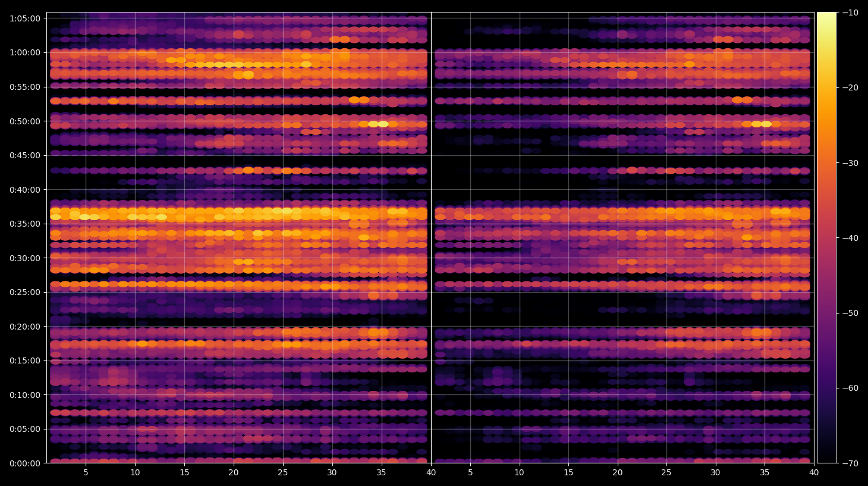Click tick label 25 under the left plot
This screenshot has width=868, height=486.
[282, 473]
